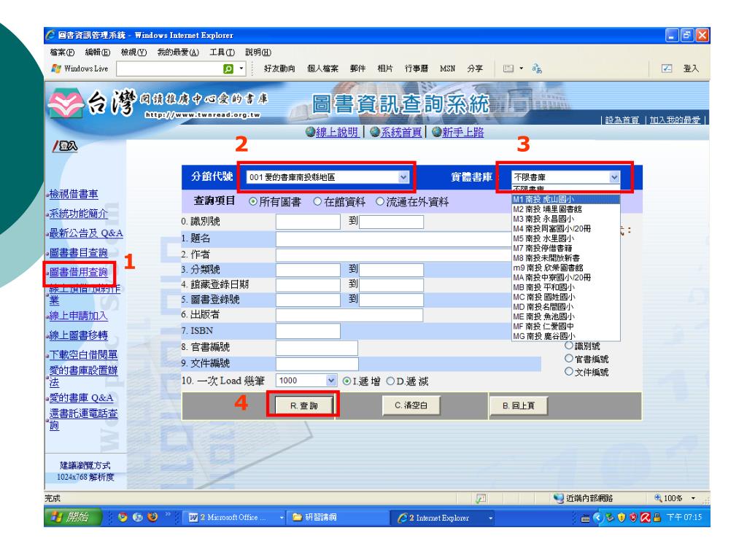Viewport: 747px width, 560px height.
Task: Select 在館資料 radio button
Action: tap(317, 201)
